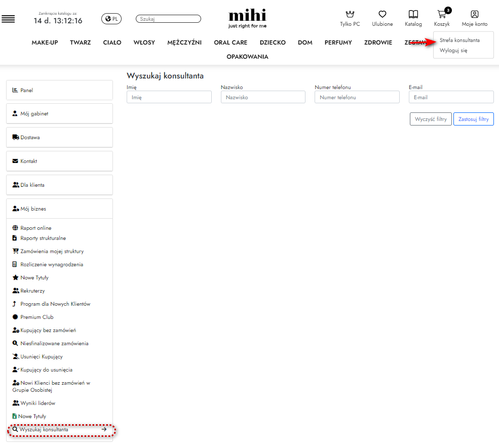This screenshot has width=499, height=448.
Task: Open the hamburger menu icon
Action: tap(8, 19)
